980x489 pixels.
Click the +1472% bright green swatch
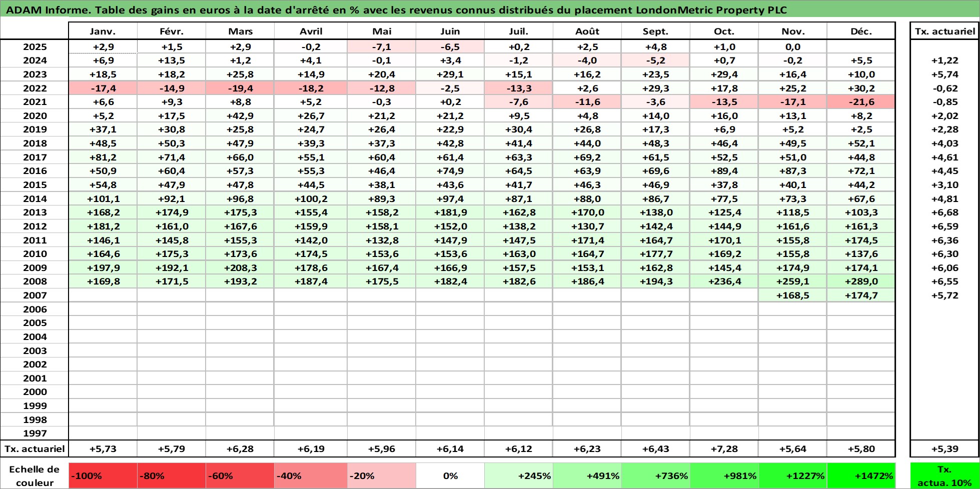tap(861, 475)
